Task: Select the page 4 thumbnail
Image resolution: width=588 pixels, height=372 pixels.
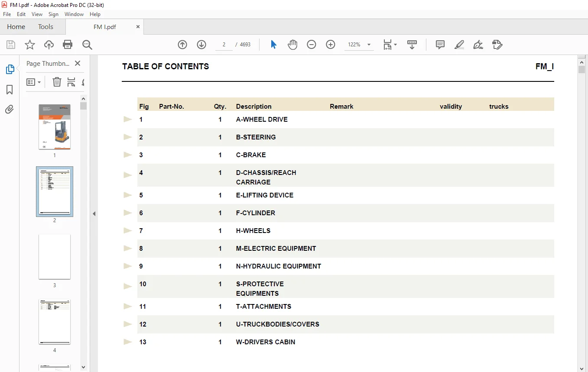Action: coord(55,322)
